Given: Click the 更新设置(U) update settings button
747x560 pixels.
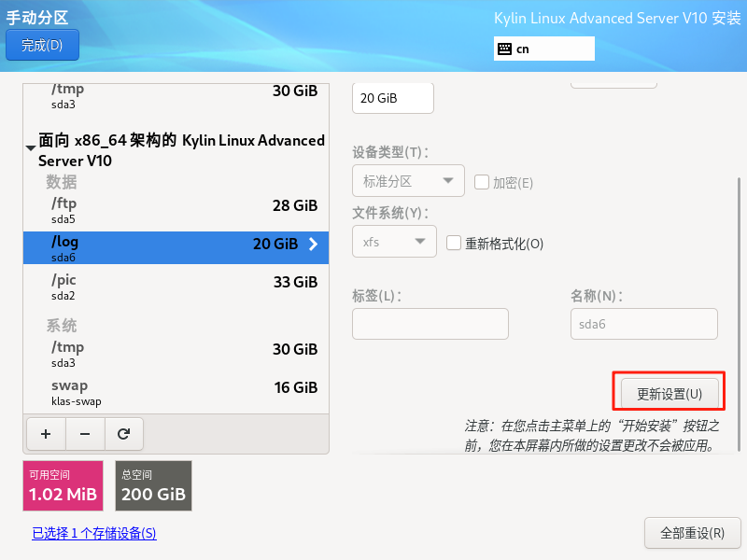Looking at the screenshot, I should click(x=669, y=394).
